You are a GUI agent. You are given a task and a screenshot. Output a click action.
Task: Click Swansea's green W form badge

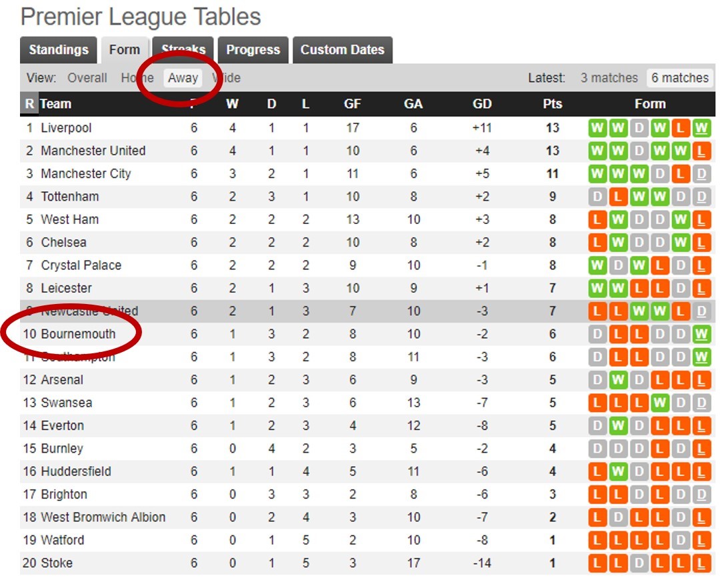[659, 403]
